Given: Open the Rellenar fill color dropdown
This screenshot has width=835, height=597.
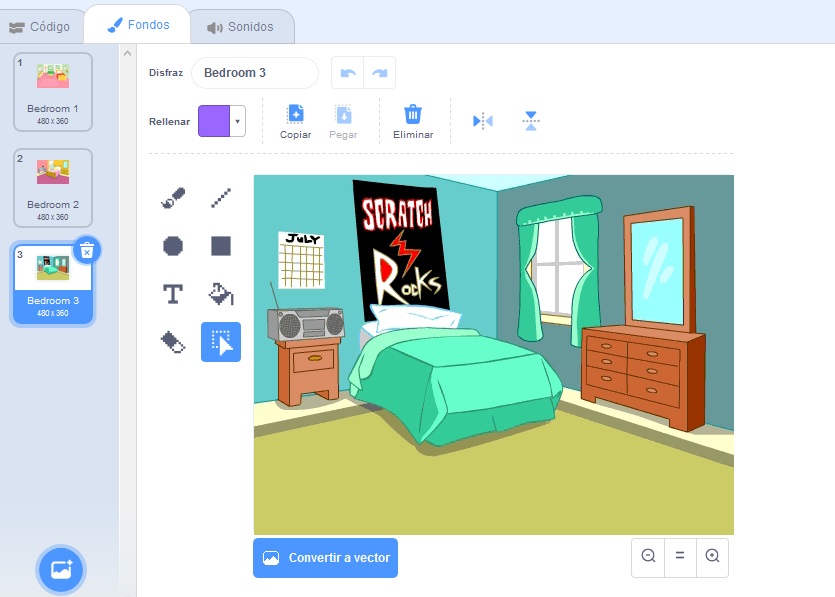Looking at the screenshot, I should pyautogui.click(x=238, y=121).
